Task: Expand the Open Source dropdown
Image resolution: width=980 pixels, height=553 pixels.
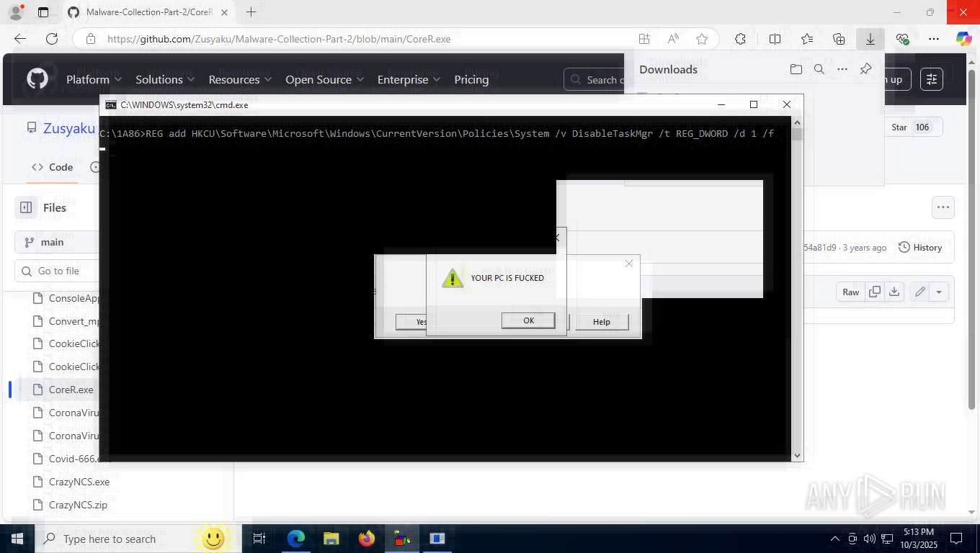Action: (x=324, y=79)
